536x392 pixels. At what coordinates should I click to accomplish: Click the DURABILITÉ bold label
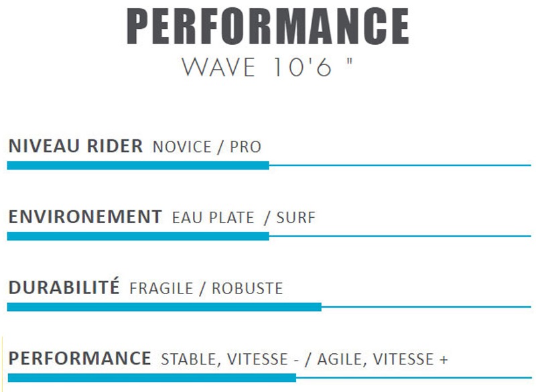point(64,288)
